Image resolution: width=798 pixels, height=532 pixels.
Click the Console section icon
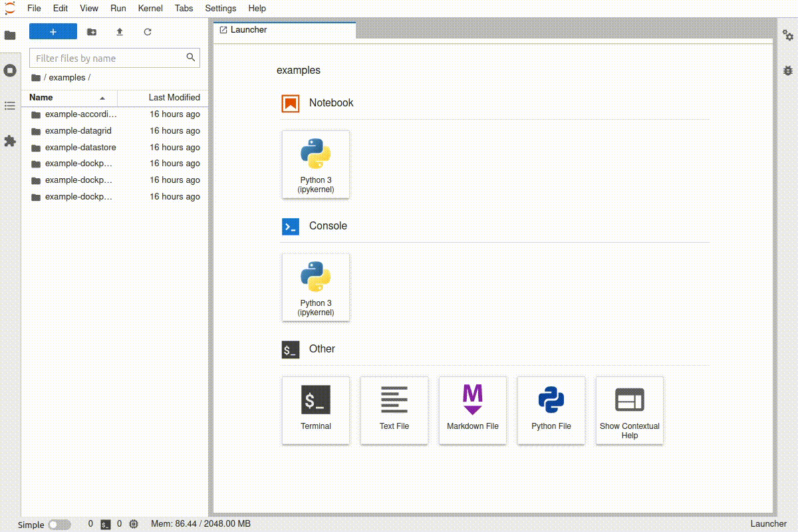point(291,227)
